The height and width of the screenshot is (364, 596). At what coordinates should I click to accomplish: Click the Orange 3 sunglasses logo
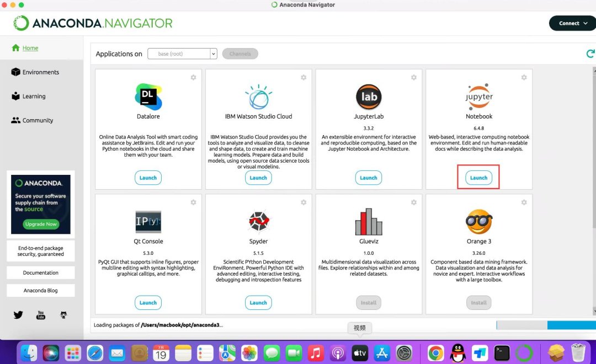click(x=479, y=222)
